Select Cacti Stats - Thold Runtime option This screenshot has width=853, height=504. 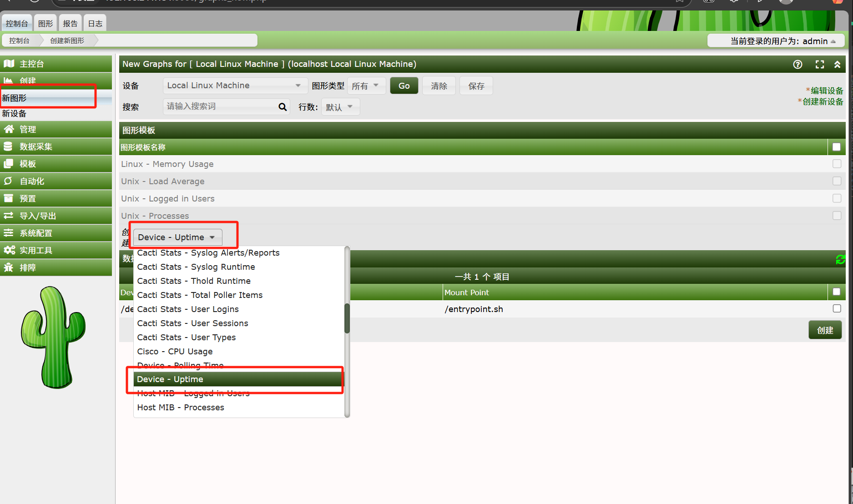coord(239,281)
